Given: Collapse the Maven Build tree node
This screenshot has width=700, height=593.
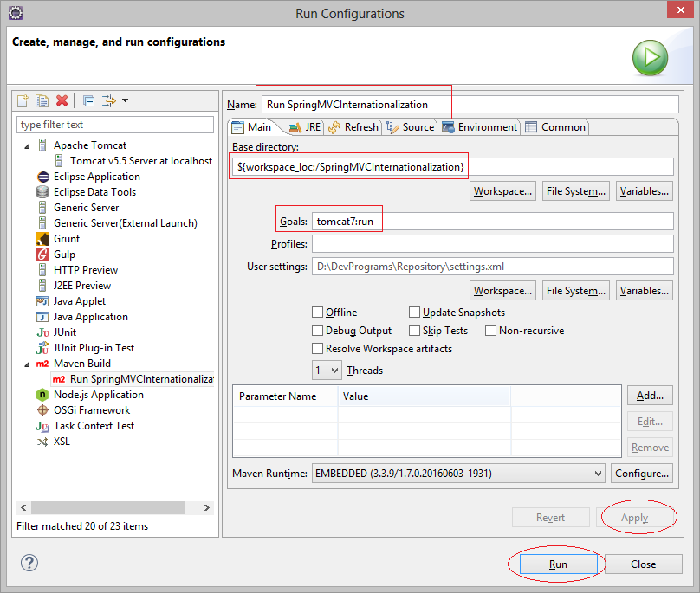Looking at the screenshot, I should (27, 364).
